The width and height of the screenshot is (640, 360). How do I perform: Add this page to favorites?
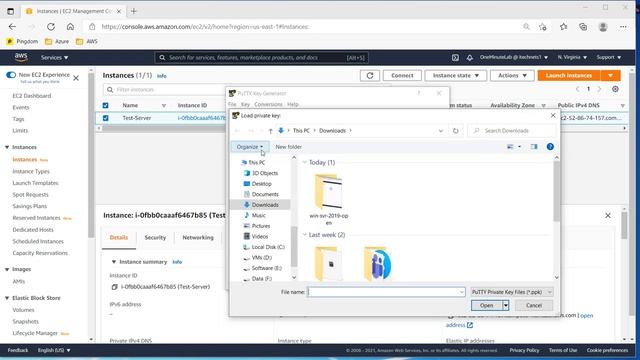(542, 27)
